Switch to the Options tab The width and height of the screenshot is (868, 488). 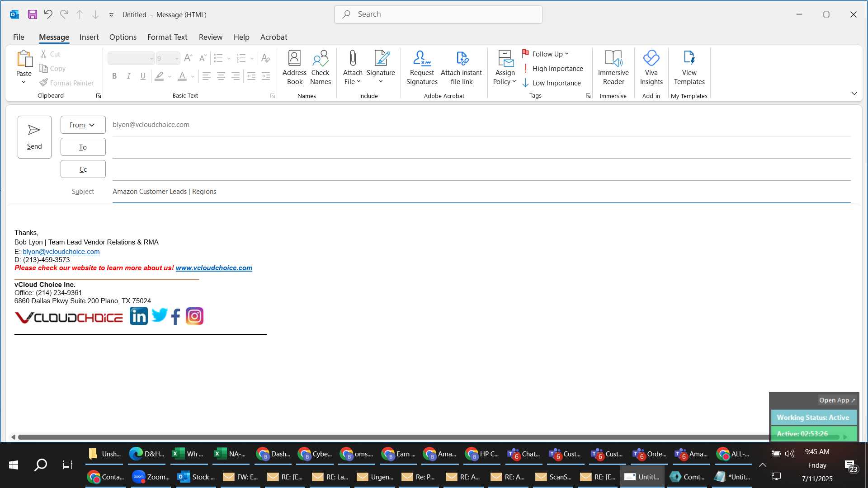[x=123, y=37]
